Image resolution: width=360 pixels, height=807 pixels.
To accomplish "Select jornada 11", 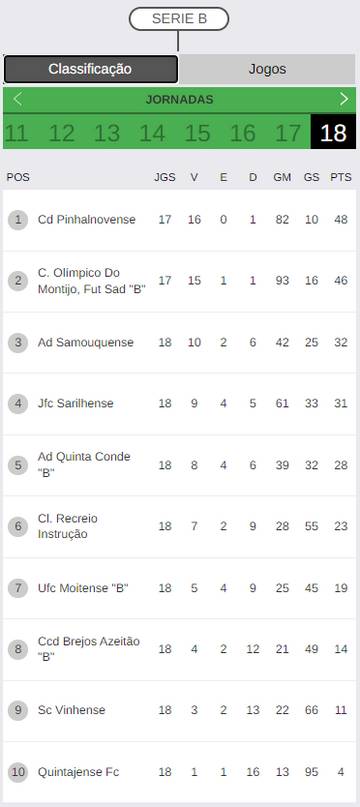I will pos(16,133).
